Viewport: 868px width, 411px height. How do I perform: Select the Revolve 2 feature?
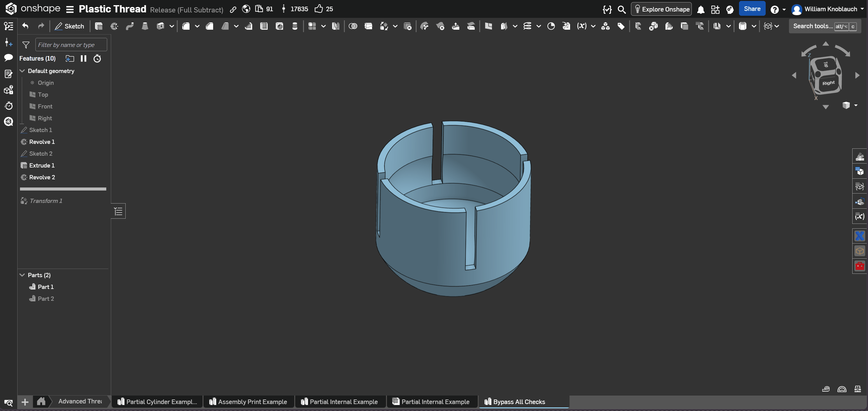pyautogui.click(x=42, y=177)
